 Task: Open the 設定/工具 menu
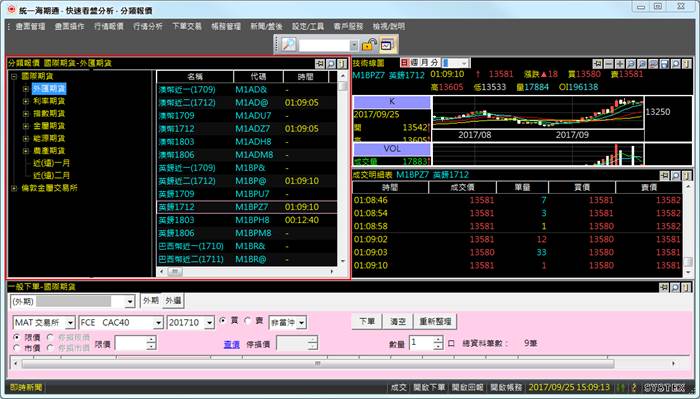(308, 27)
